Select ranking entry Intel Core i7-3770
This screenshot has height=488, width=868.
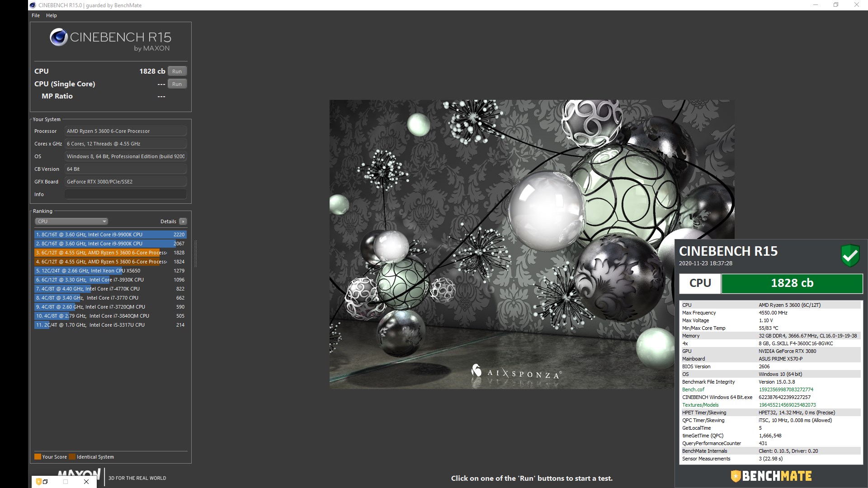click(x=110, y=298)
